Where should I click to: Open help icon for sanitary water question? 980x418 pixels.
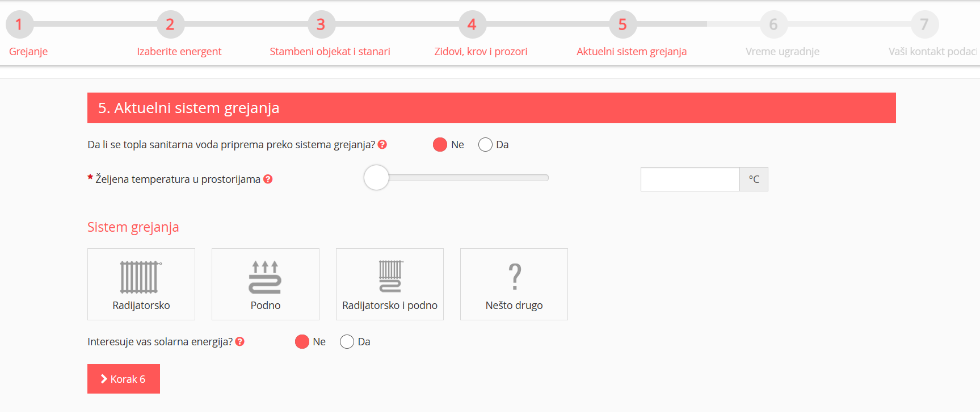point(382,145)
